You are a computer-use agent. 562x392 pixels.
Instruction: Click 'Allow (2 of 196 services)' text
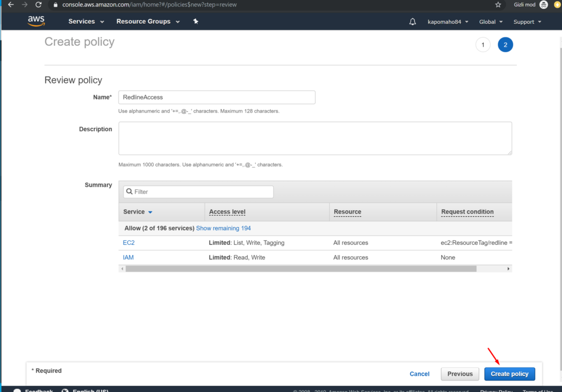tap(159, 228)
